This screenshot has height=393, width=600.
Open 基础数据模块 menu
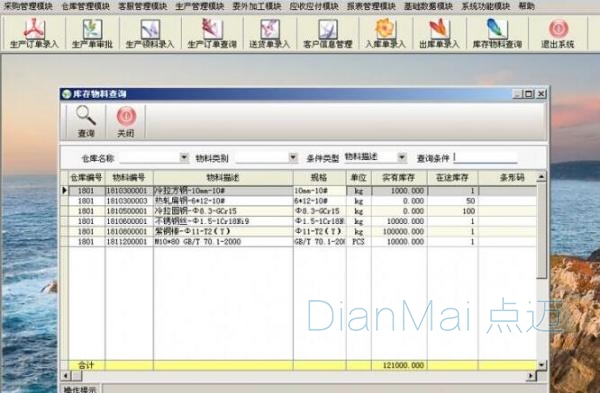(x=428, y=6)
